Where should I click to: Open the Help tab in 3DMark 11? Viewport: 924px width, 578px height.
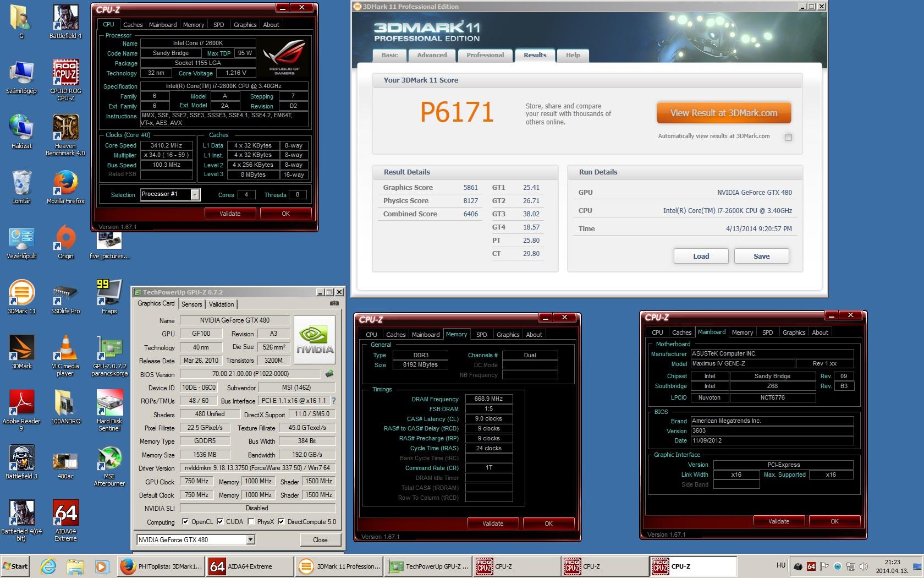(573, 55)
